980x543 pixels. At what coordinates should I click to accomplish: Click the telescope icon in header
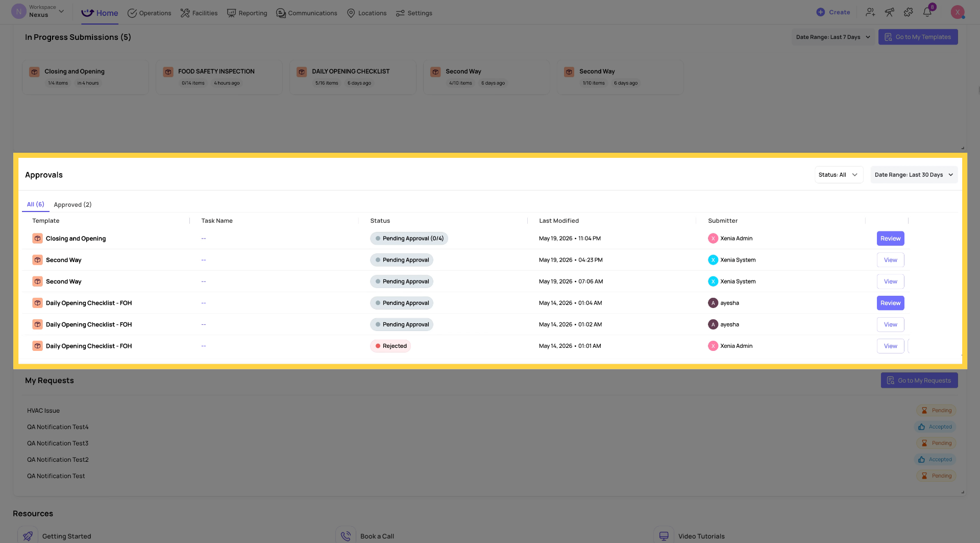click(x=889, y=12)
